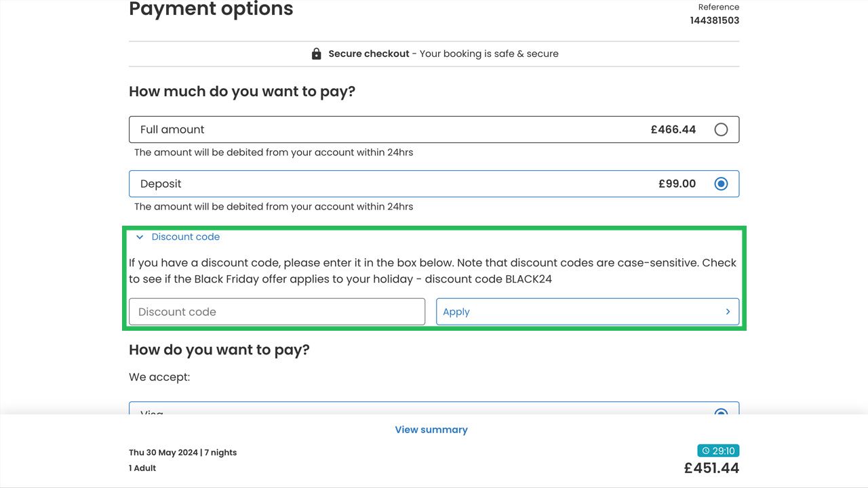
Task: Toggle the Discount code section label
Action: [186, 237]
